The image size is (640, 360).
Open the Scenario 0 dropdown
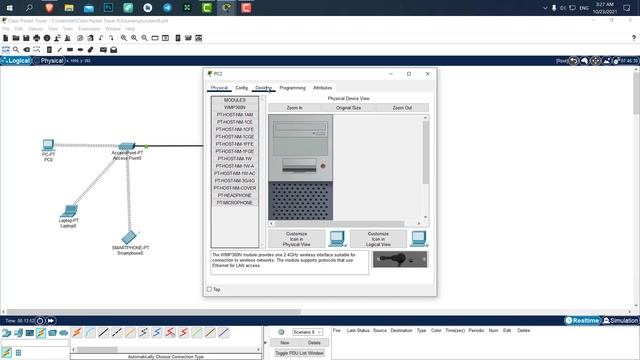(307, 332)
